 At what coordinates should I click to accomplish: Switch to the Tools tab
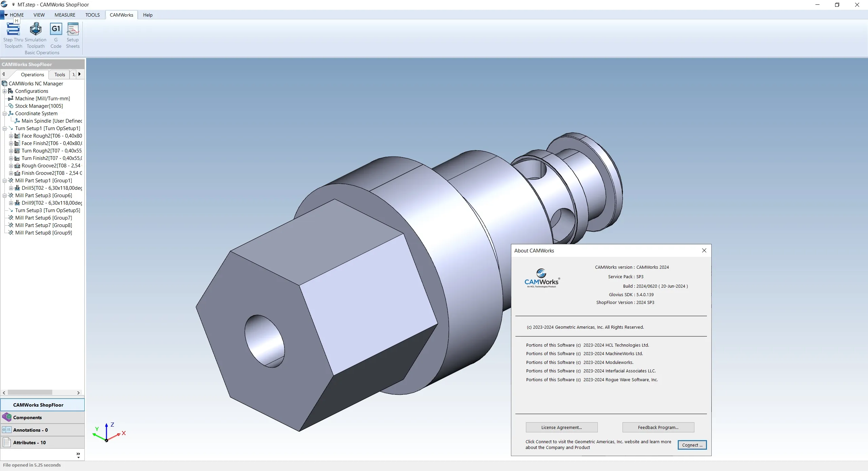(60, 75)
